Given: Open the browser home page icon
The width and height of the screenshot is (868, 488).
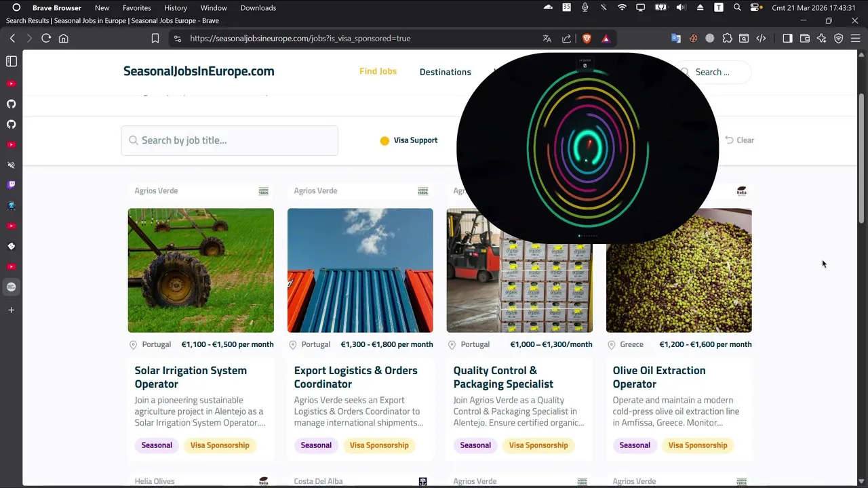Looking at the screenshot, I should click(64, 39).
